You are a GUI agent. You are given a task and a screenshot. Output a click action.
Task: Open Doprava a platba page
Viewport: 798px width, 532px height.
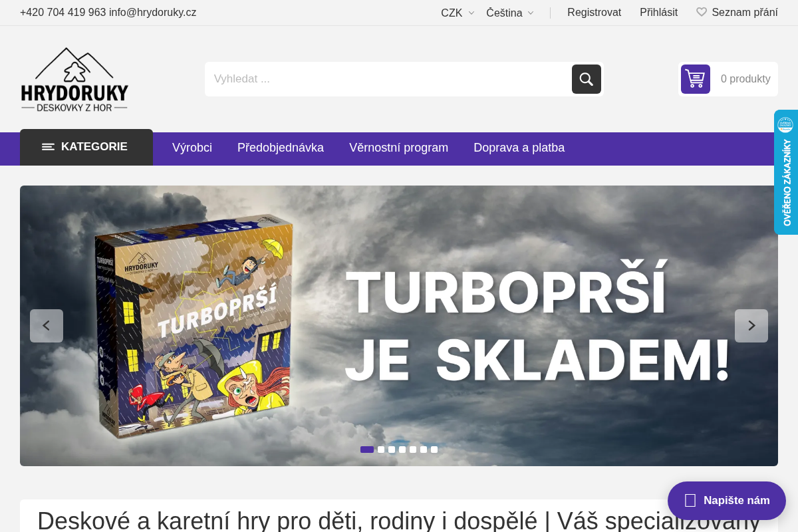[519, 148]
